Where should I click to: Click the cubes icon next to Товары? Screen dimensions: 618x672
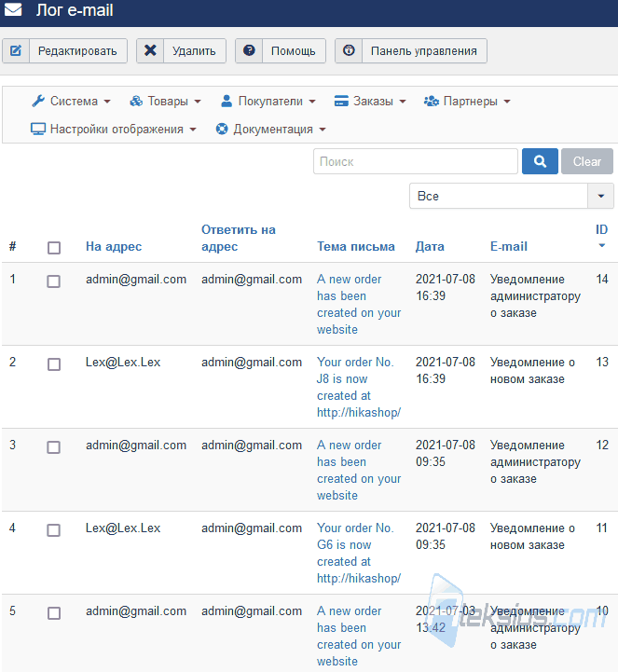tap(136, 102)
